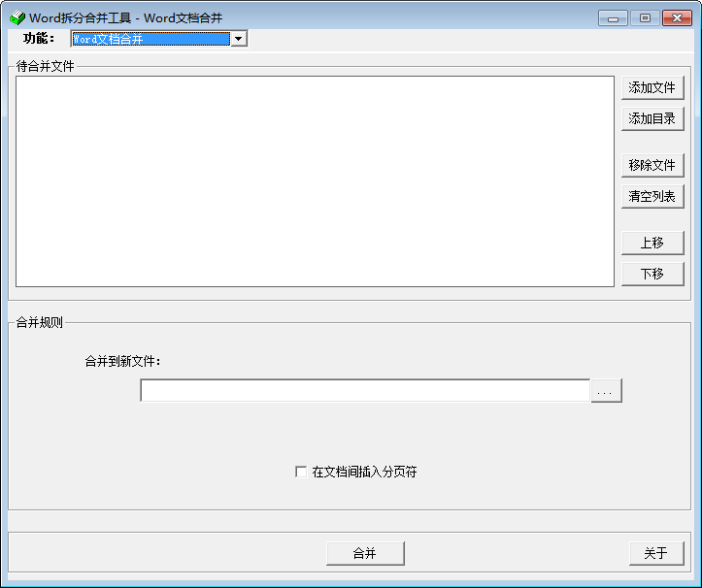
Task: Close the Word拆分合并工具 window
Action: click(675, 17)
